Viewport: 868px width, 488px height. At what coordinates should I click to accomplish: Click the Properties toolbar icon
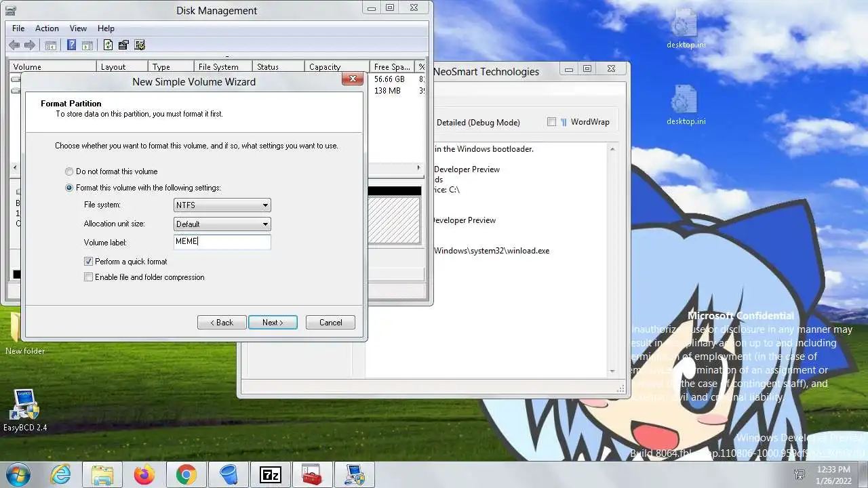point(123,45)
